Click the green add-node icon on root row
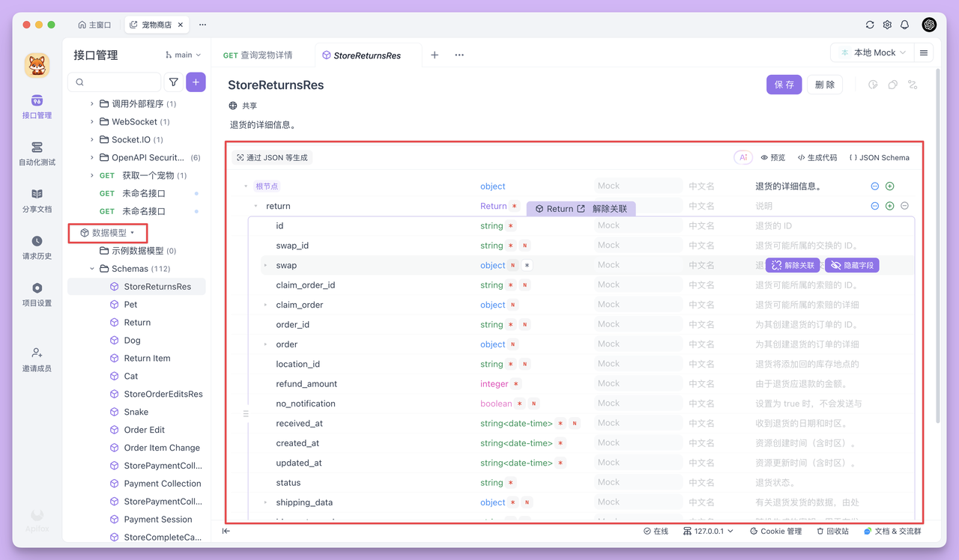The image size is (959, 560). click(x=890, y=186)
